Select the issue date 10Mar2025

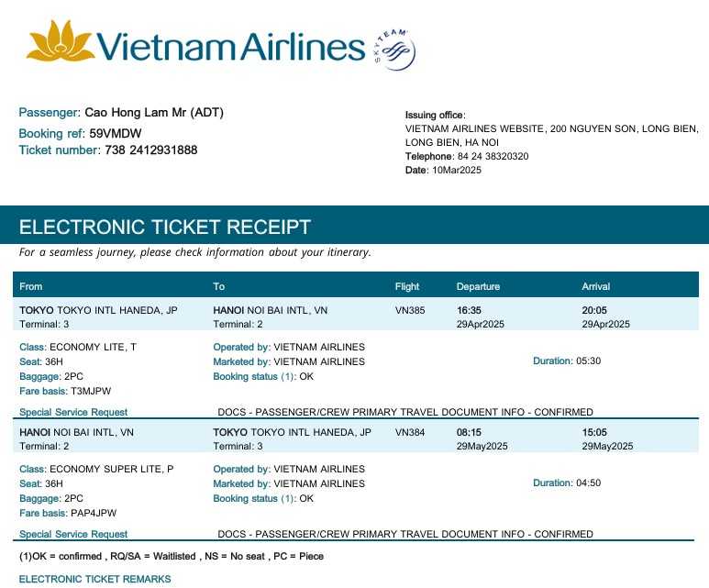456,170
